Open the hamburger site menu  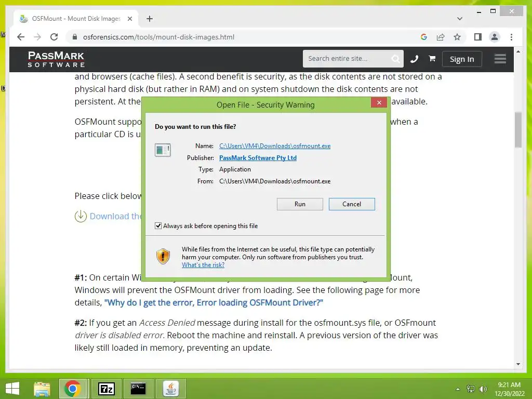[x=500, y=59]
